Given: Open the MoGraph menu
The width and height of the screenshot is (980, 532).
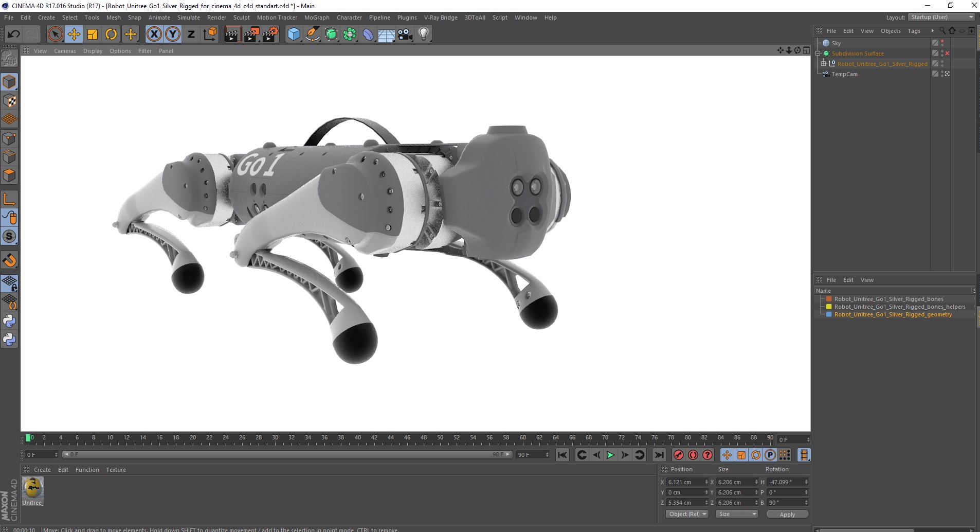Looking at the screenshot, I should [x=317, y=17].
